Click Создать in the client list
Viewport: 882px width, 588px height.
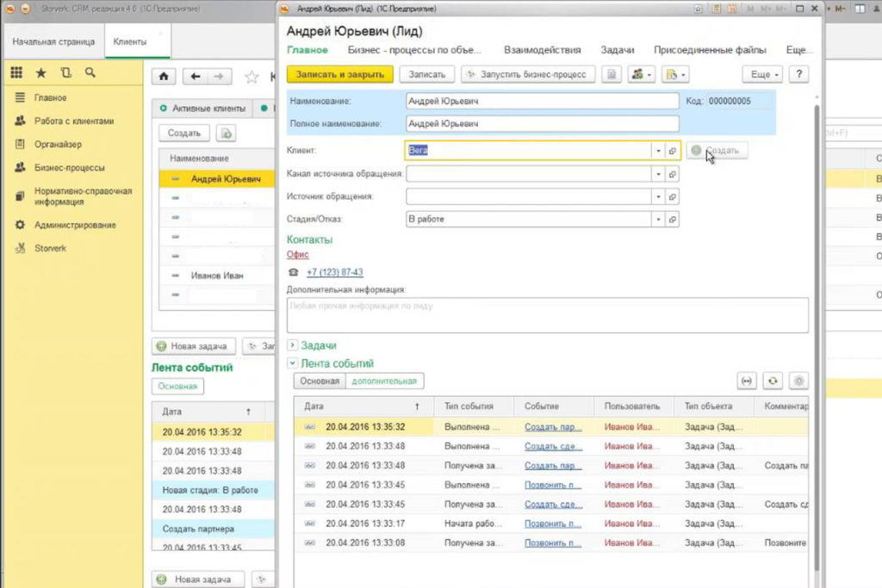[184, 133]
